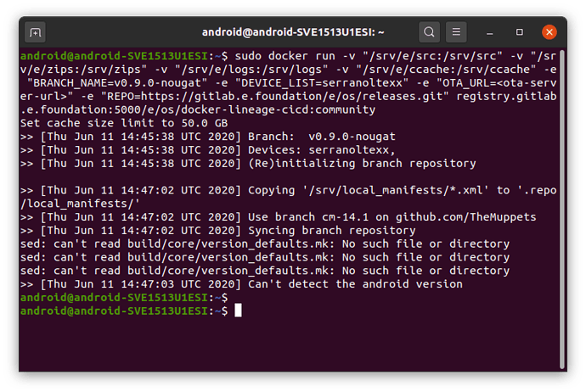The image size is (586, 392).
Task: Click the github.com/TheMuppets text
Action: pos(465,217)
